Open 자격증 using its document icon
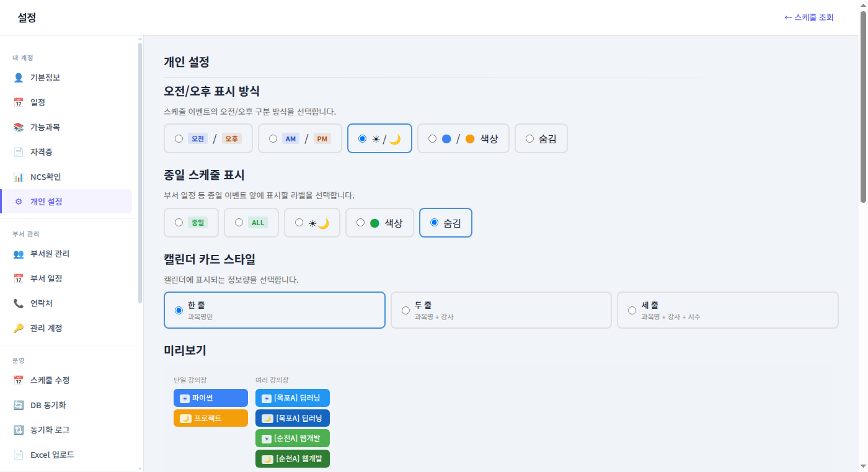The width and height of the screenshot is (868, 472). pyautogui.click(x=19, y=151)
